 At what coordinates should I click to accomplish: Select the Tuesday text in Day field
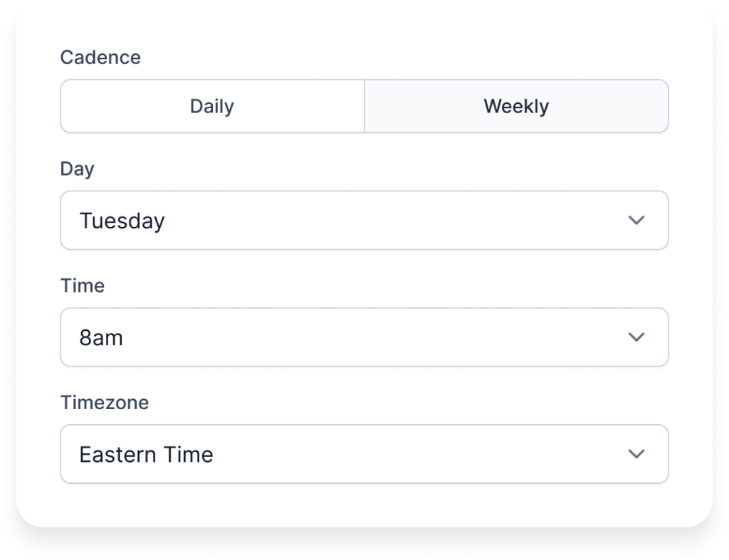tap(121, 221)
